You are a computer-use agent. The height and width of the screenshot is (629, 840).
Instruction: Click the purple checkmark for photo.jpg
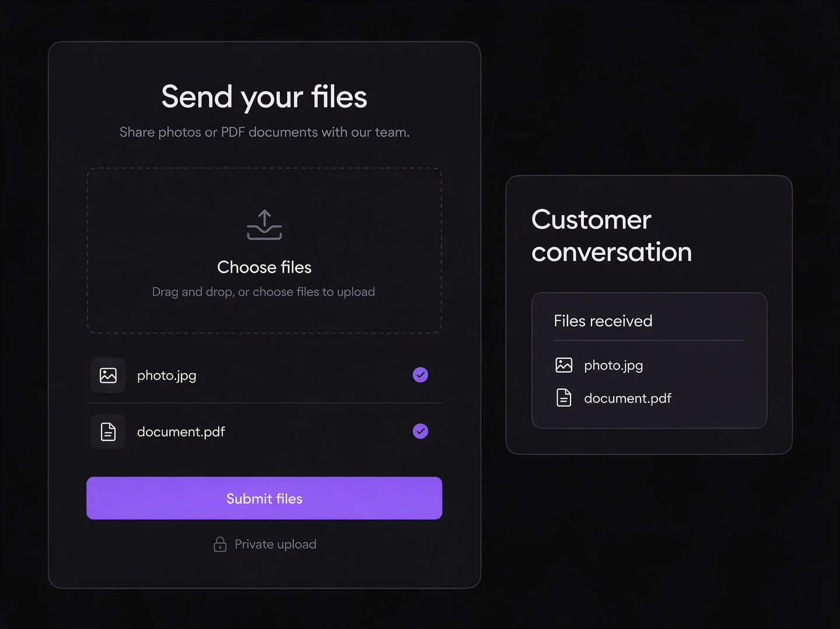[421, 375]
